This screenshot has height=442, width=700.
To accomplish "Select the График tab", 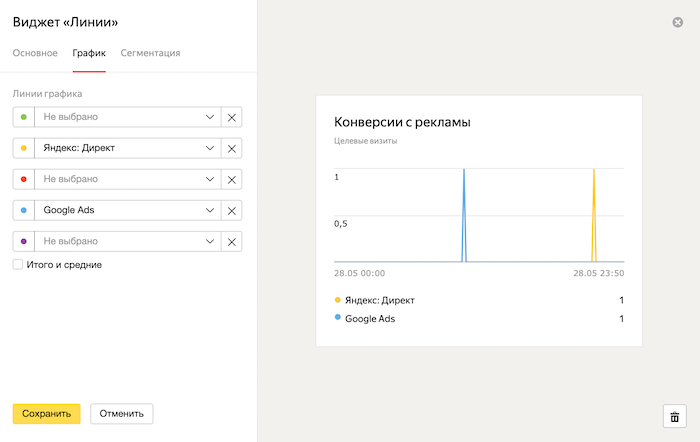I will tap(89, 53).
